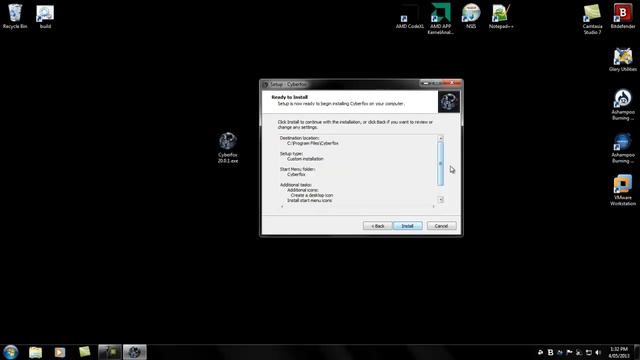Open the Action Center flag tray icon
This screenshot has height=360, width=640.
[569, 352]
